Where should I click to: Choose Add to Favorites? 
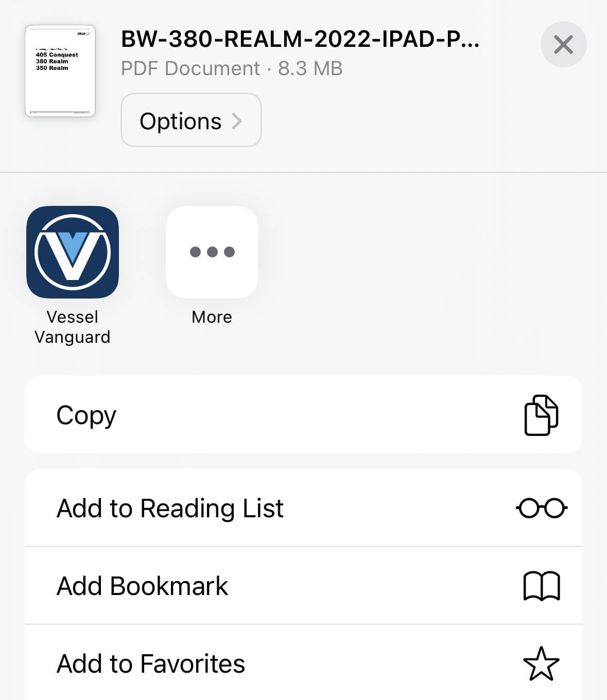[x=150, y=663]
